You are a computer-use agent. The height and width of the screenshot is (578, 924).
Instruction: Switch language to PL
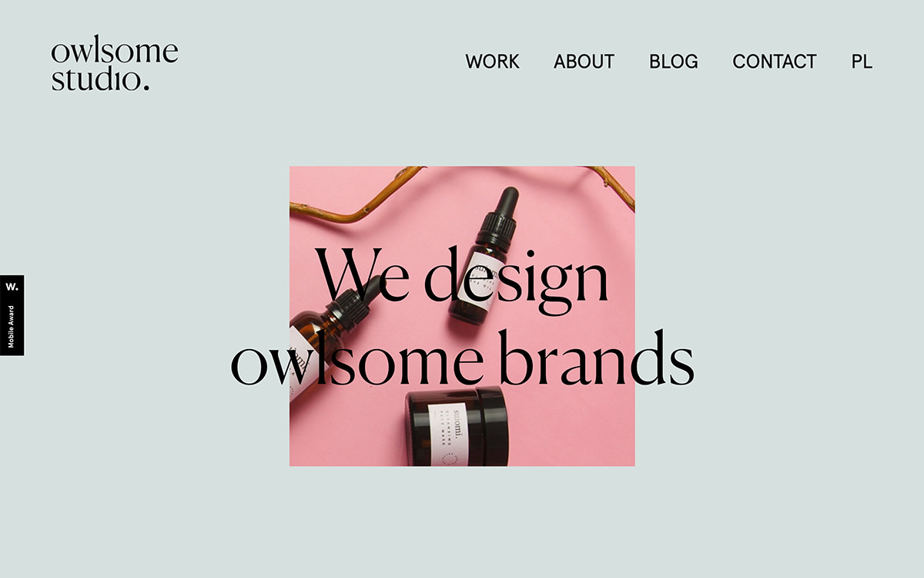point(862,62)
